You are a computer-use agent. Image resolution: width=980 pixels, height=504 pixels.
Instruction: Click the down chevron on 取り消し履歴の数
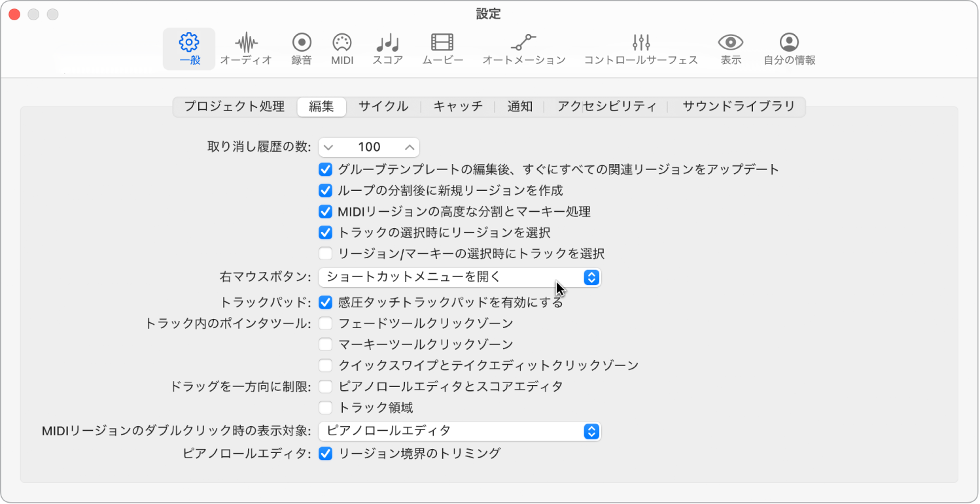coord(328,146)
